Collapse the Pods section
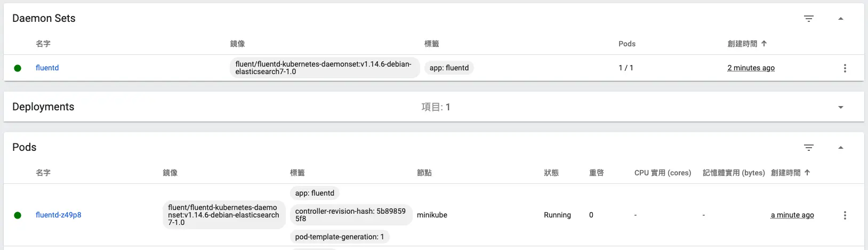Image resolution: width=868 pixels, height=250 pixels. pos(841,148)
